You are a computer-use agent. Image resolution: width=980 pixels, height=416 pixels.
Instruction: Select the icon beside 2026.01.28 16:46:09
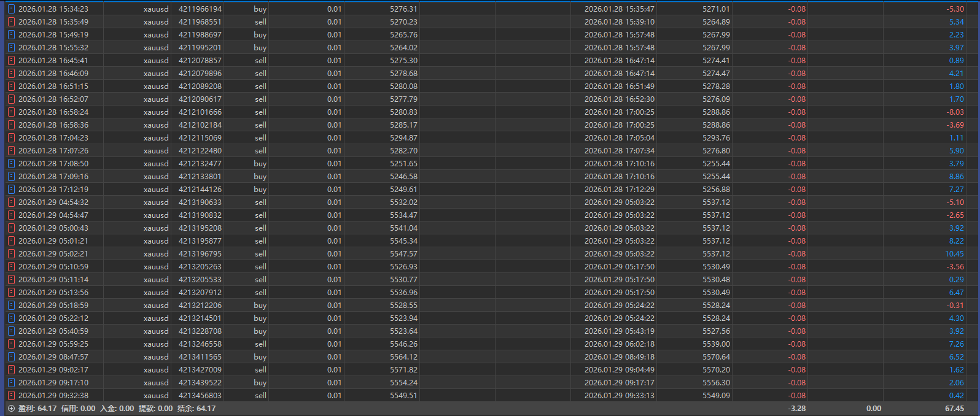tap(11, 74)
